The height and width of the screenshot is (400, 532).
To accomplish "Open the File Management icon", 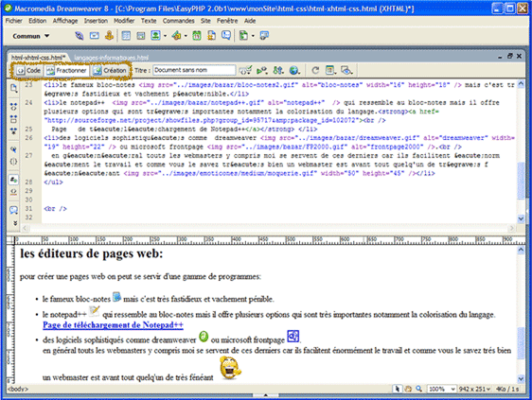I will coord(278,70).
